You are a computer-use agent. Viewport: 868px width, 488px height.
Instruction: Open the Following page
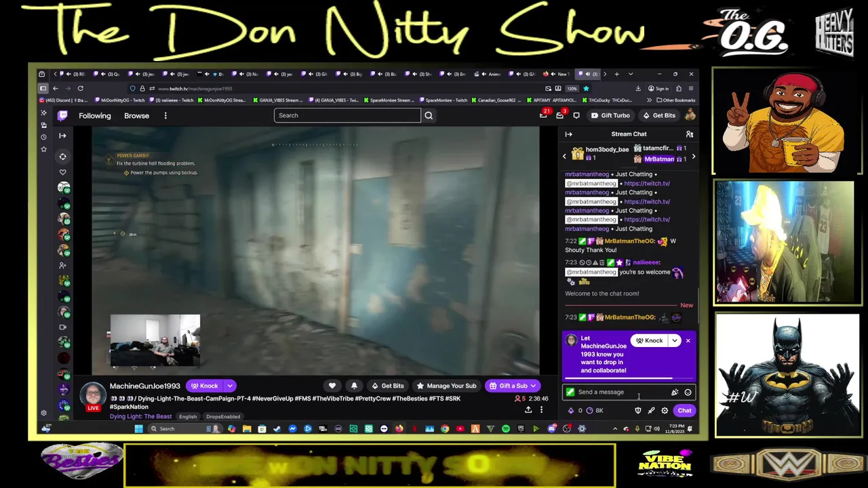(95, 115)
